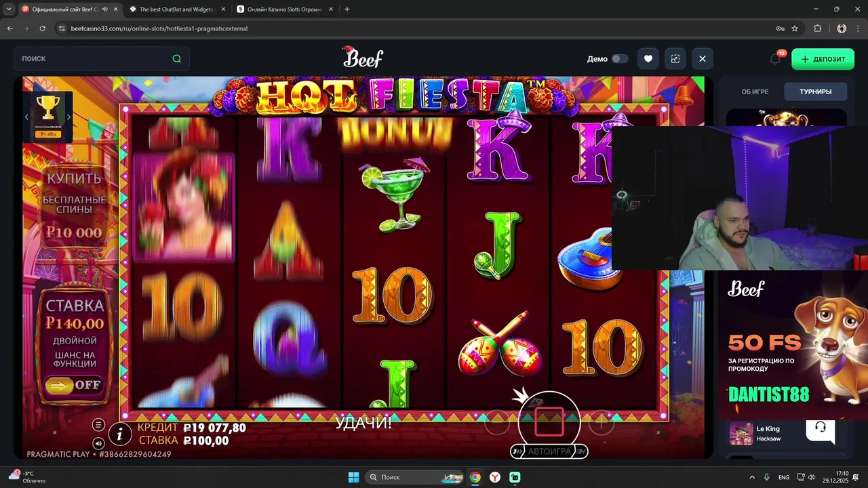The image size is (868, 488).
Task: Add game to favorites with heart icon
Action: (x=648, y=59)
